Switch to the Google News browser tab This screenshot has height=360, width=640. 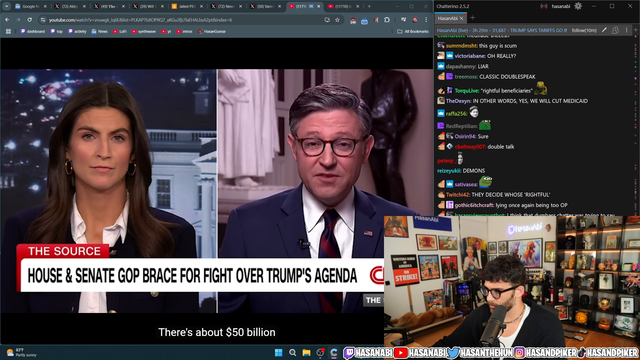tap(31, 7)
